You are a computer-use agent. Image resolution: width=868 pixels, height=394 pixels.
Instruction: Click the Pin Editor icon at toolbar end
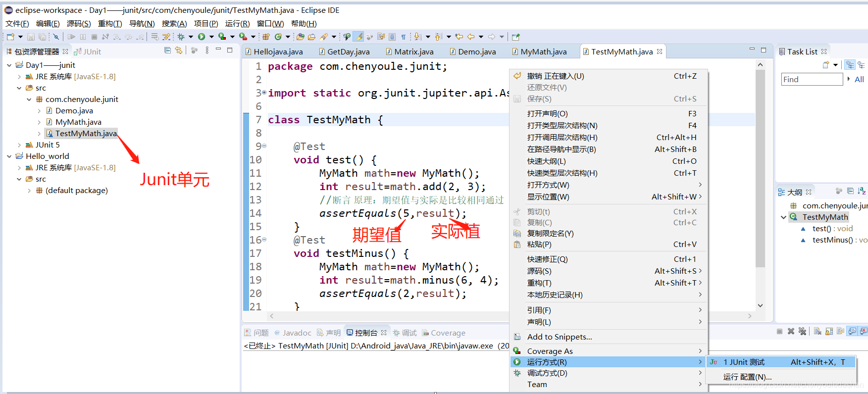[x=515, y=37]
